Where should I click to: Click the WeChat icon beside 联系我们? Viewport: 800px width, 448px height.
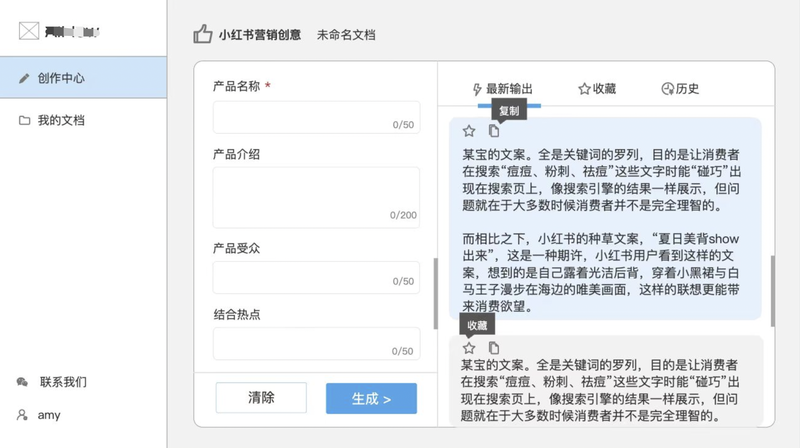(22, 382)
